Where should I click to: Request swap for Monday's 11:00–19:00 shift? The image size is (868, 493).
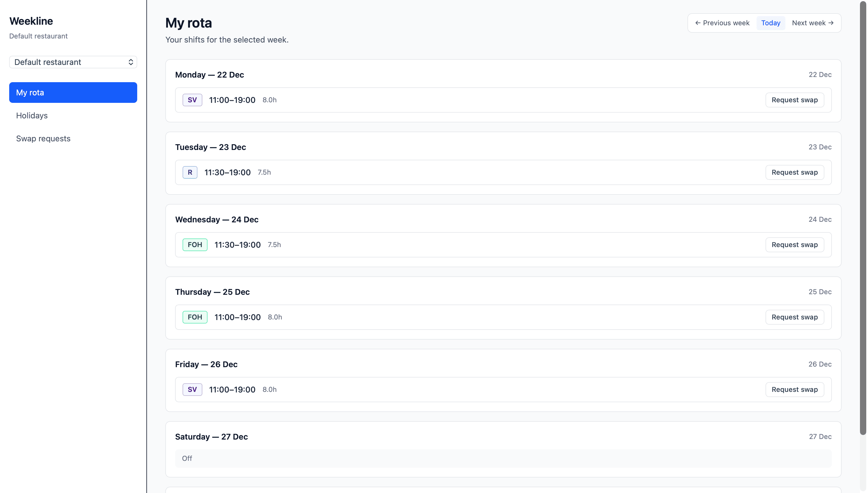795,99
